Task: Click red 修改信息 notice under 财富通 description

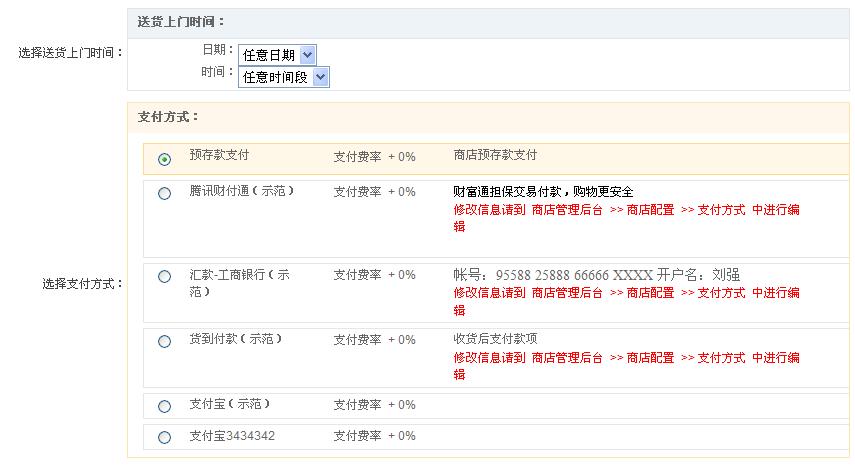Action: [x=626, y=211]
